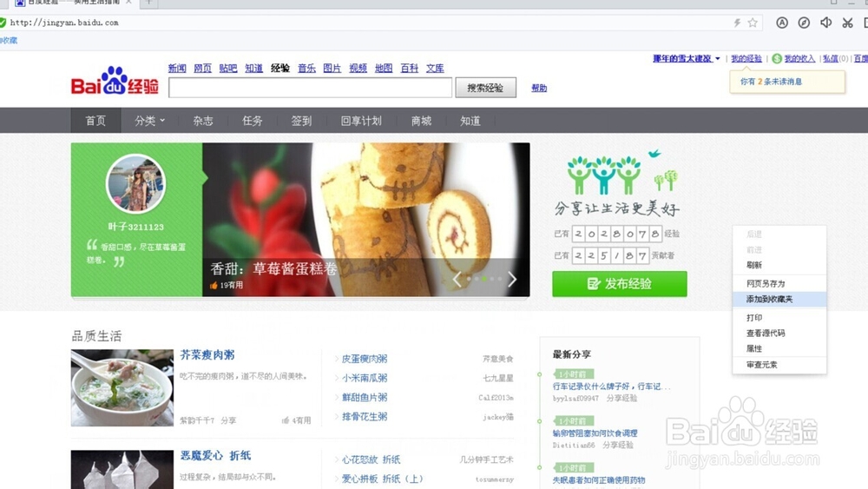Select 属性 in the context menu

pyautogui.click(x=779, y=349)
